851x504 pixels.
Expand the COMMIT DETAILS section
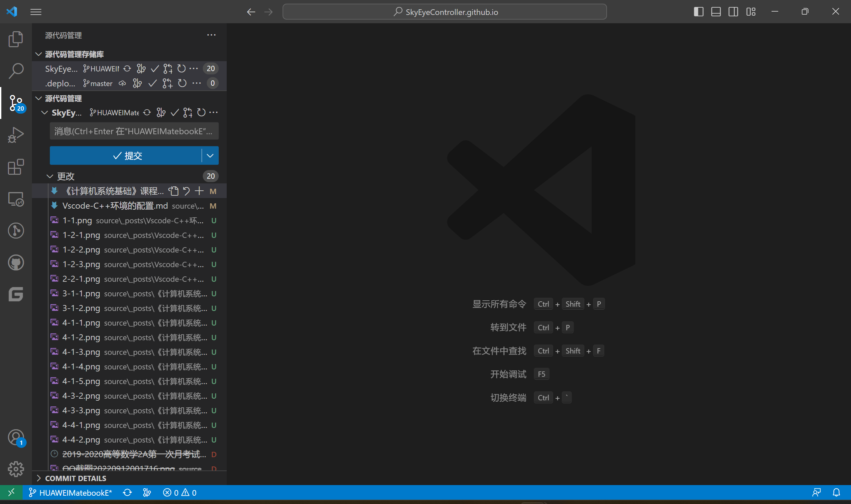pos(129,478)
